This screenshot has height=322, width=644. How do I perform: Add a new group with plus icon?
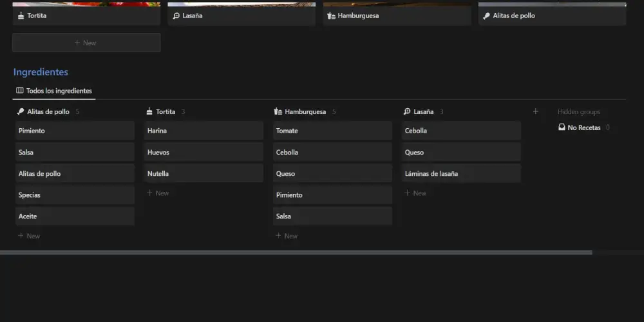(535, 111)
